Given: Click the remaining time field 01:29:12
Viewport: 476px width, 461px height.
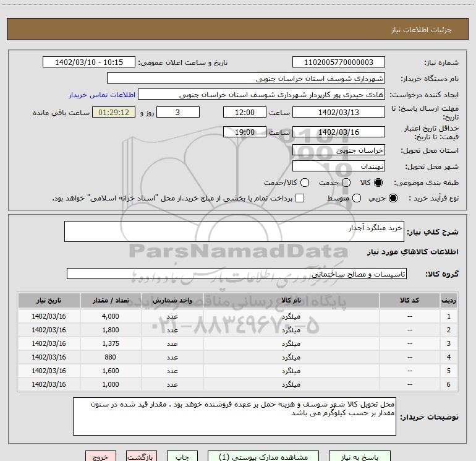Looking at the screenshot, I should click(x=114, y=112).
